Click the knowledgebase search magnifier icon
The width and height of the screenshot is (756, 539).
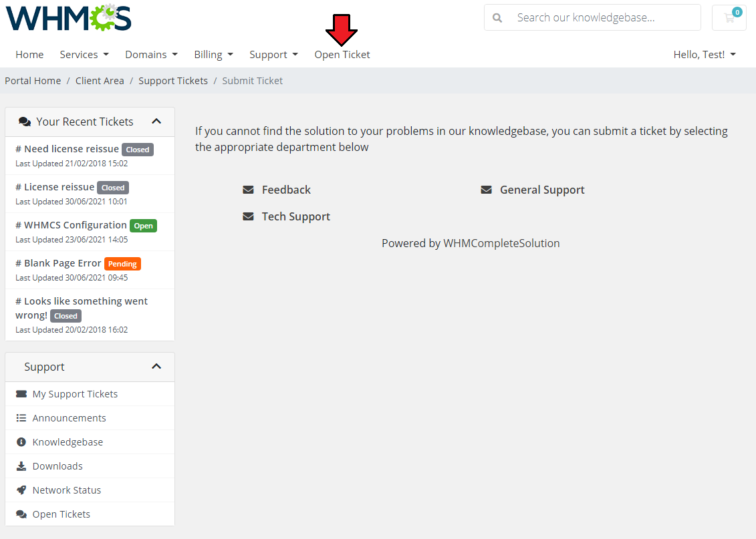(497, 18)
